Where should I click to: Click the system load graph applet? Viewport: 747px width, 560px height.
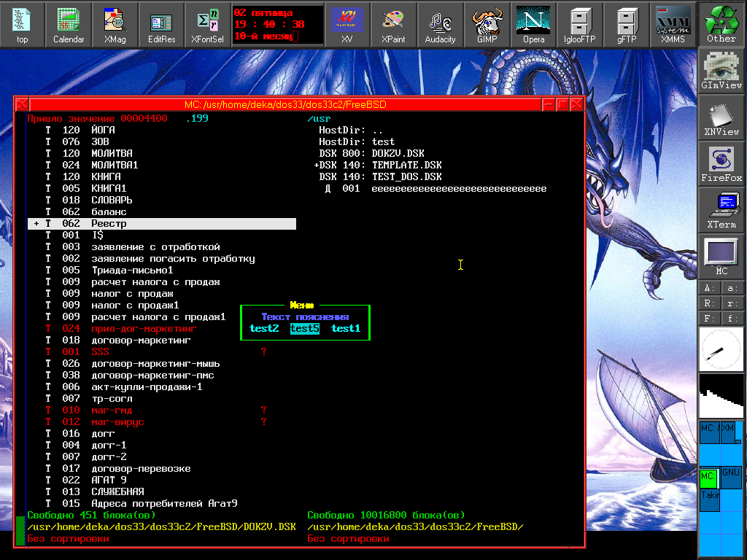[721, 396]
